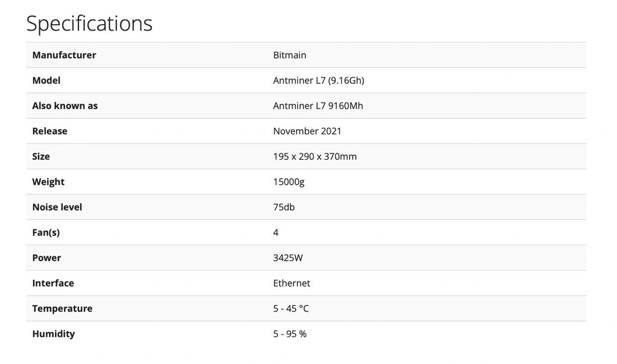Click the Fan(s) row label
Image resolution: width=617 pixels, height=364 pixels.
click(x=46, y=232)
